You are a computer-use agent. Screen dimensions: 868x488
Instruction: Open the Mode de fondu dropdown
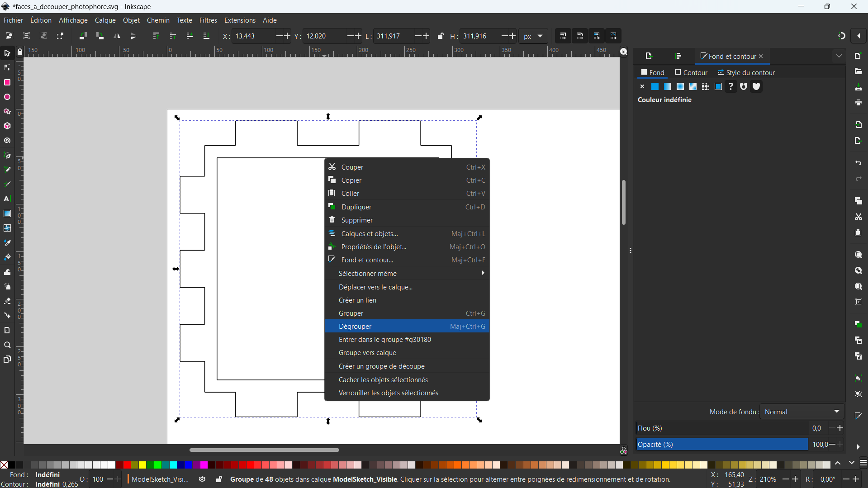tap(802, 412)
